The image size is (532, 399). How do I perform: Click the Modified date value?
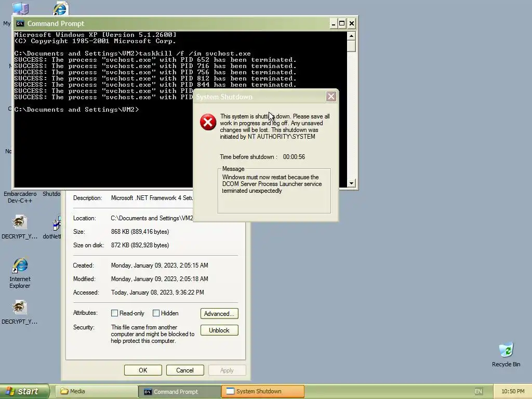click(159, 279)
